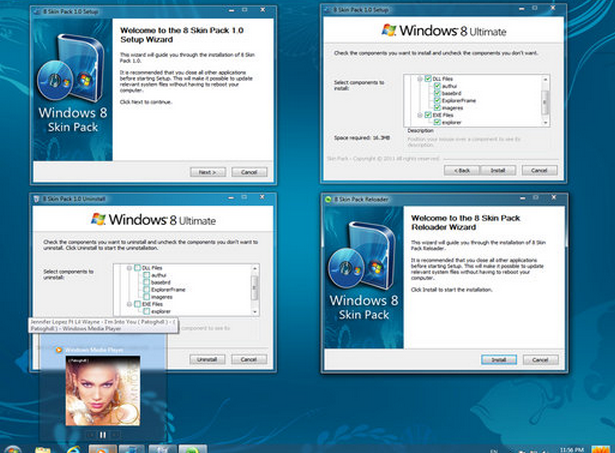Check explorer in the Uninstall components tree

[146, 311]
